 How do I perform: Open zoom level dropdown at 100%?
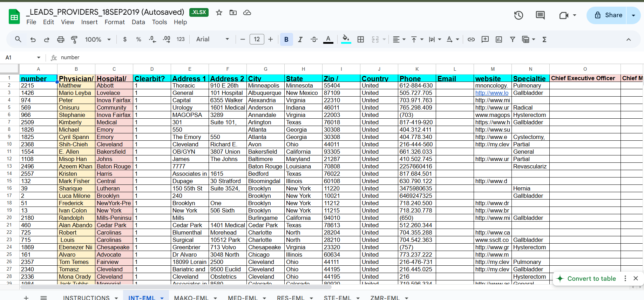[98, 40]
